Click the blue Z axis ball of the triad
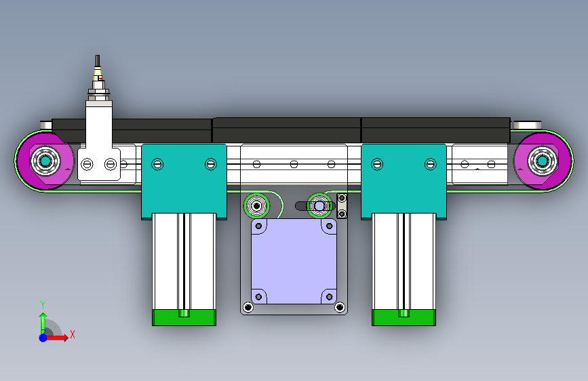This screenshot has height=381, width=588. click(x=43, y=338)
